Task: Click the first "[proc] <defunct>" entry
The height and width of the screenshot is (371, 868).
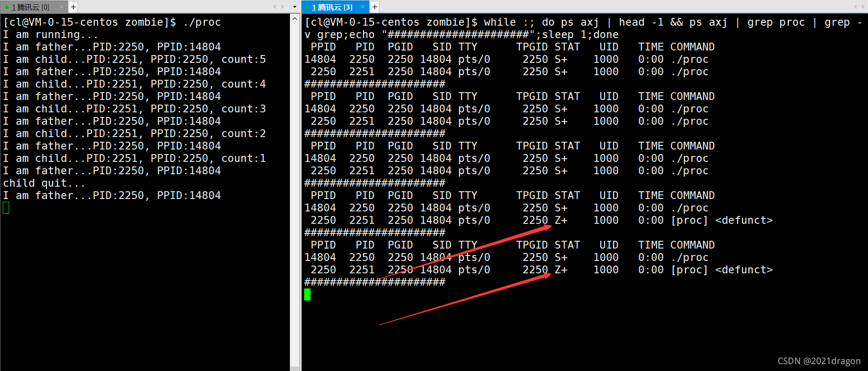Action: point(722,220)
